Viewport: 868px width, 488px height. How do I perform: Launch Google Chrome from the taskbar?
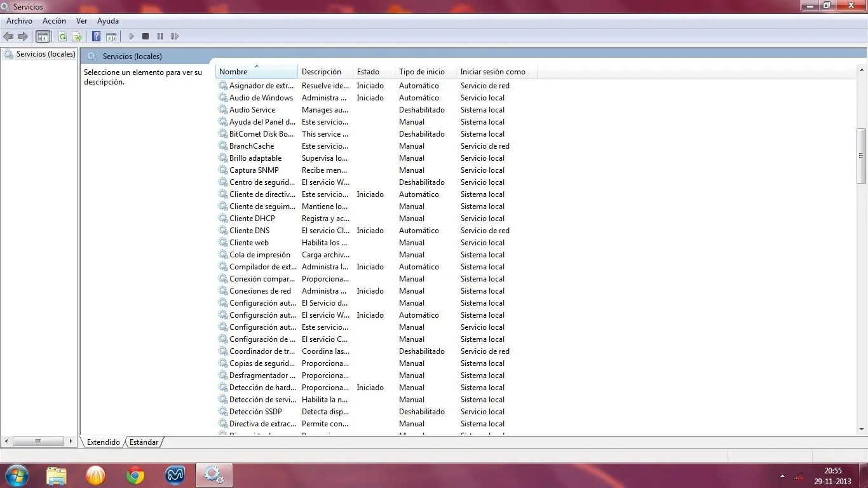coord(135,475)
